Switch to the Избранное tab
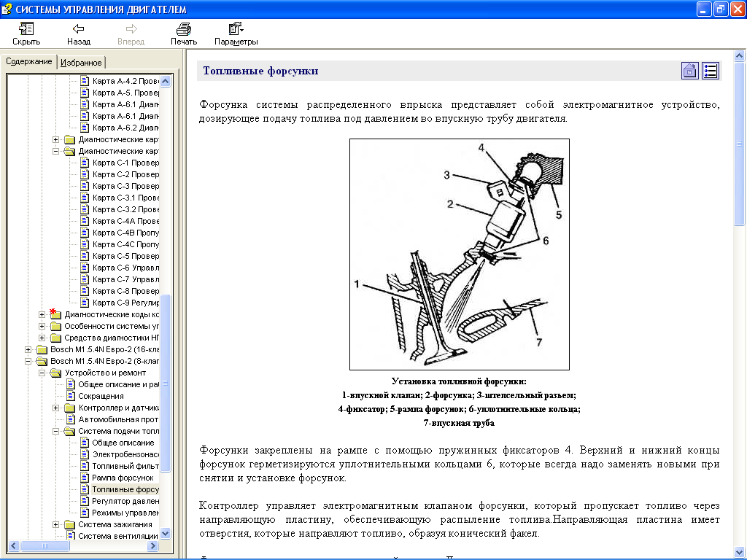 coord(81,63)
